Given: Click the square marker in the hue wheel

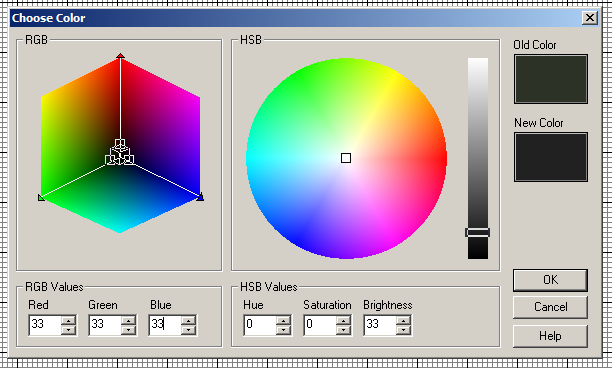Looking at the screenshot, I should click(346, 158).
